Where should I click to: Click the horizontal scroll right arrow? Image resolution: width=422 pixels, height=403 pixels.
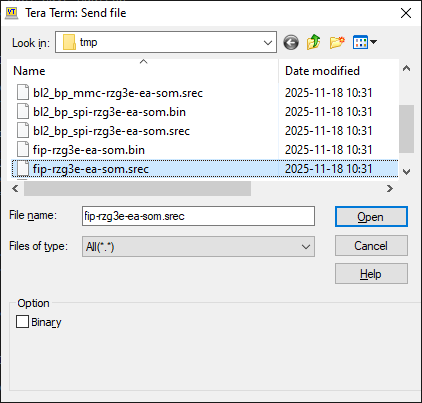coord(390,189)
